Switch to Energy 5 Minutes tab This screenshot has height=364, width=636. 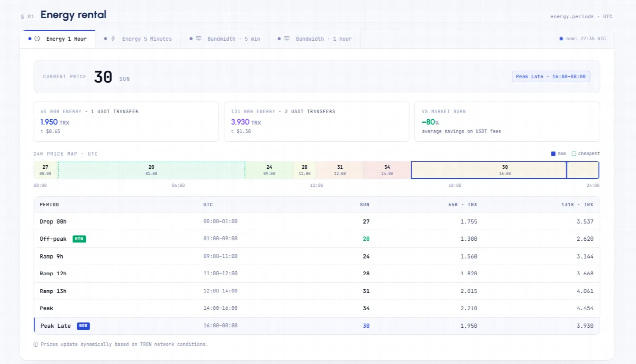[x=138, y=39]
